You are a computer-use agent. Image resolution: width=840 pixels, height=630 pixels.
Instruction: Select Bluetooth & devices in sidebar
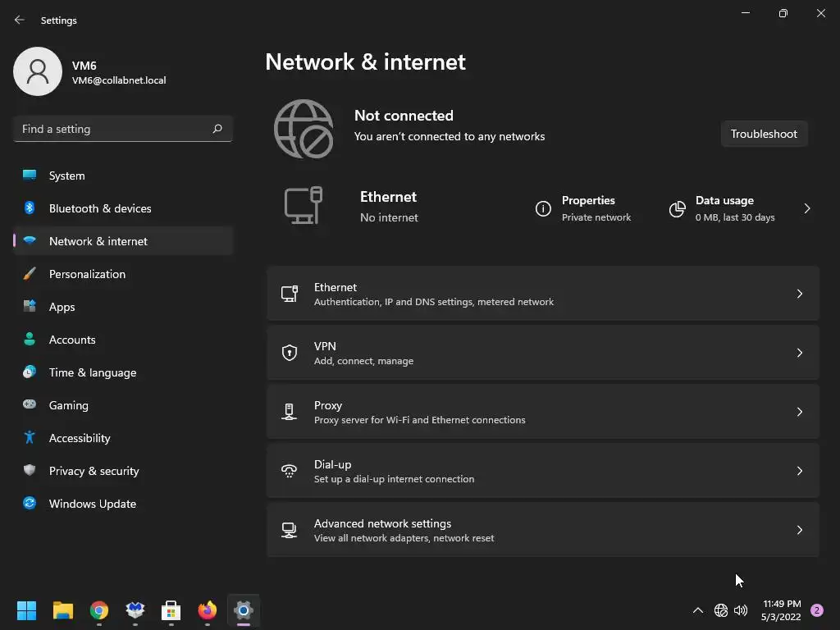(x=100, y=208)
